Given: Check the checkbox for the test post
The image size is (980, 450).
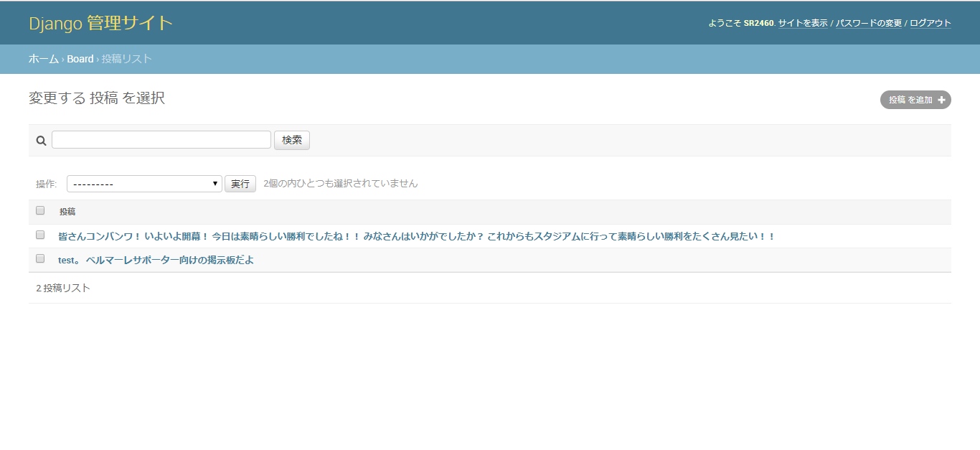Looking at the screenshot, I should coord(39,258).
